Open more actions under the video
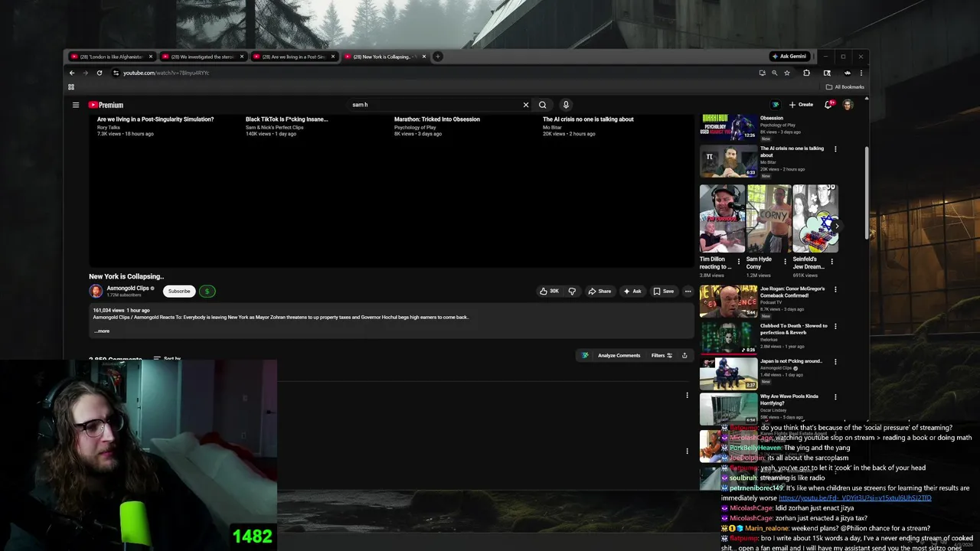Viewport: 980px width, 551px height. click(688, 292)
